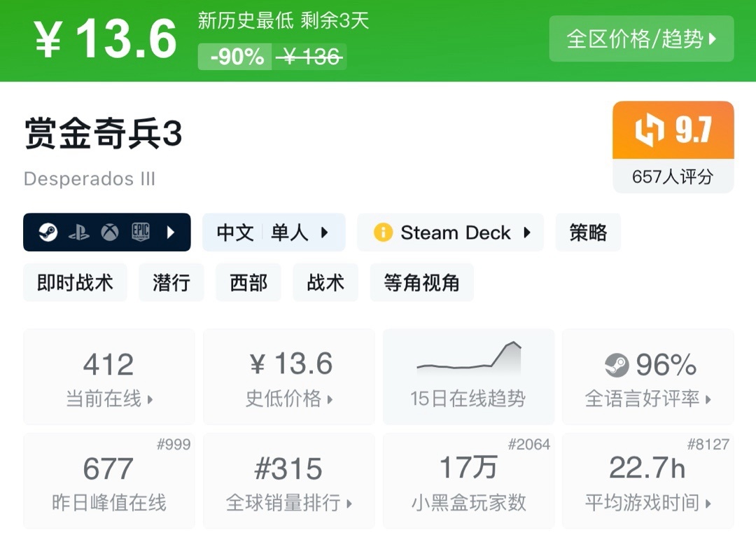
Task: Open the 平均游戏时间 playtime card
Action: tap(648, 481)
